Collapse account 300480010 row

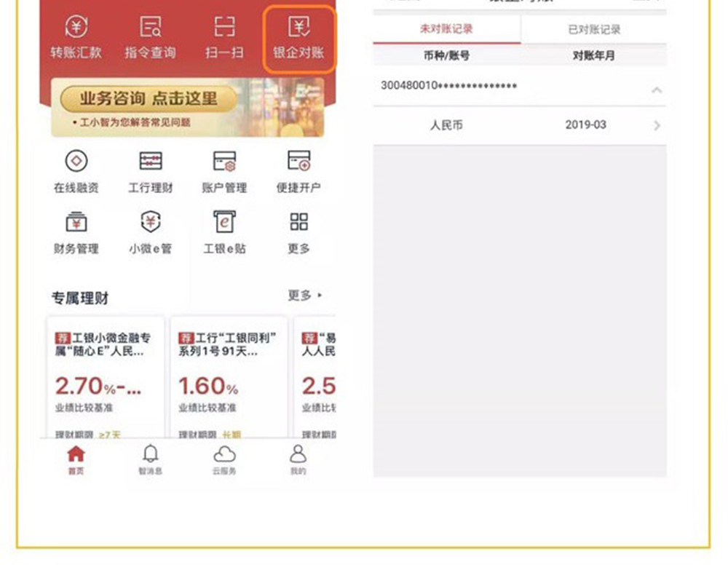click(656, 90)
